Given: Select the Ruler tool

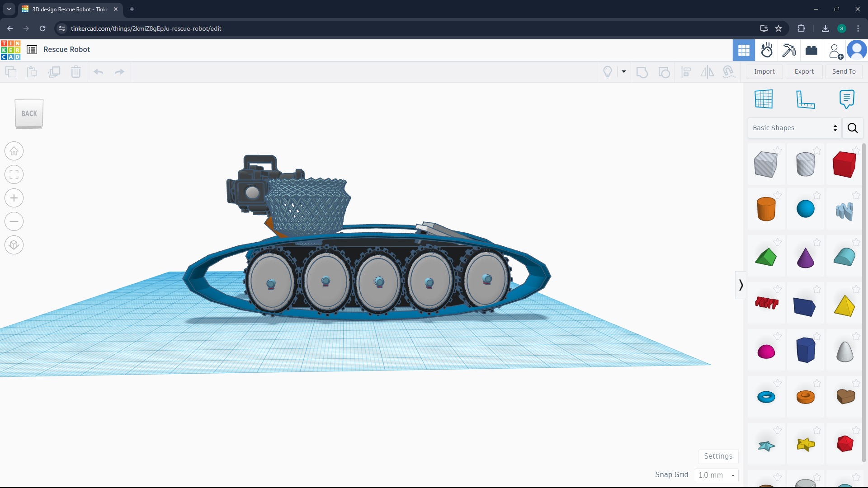Looking at the screenshot, I should pyautogui.click(x=805, y=99).
